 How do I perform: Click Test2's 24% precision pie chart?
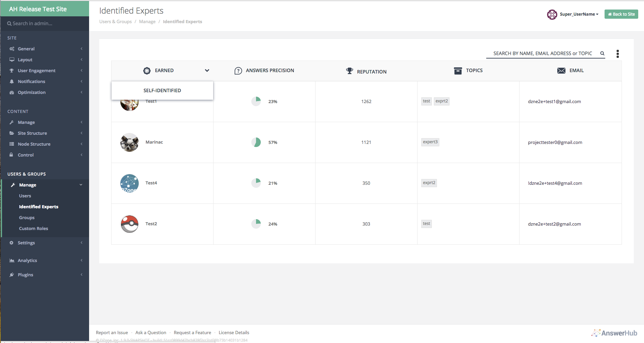point(256,224)
